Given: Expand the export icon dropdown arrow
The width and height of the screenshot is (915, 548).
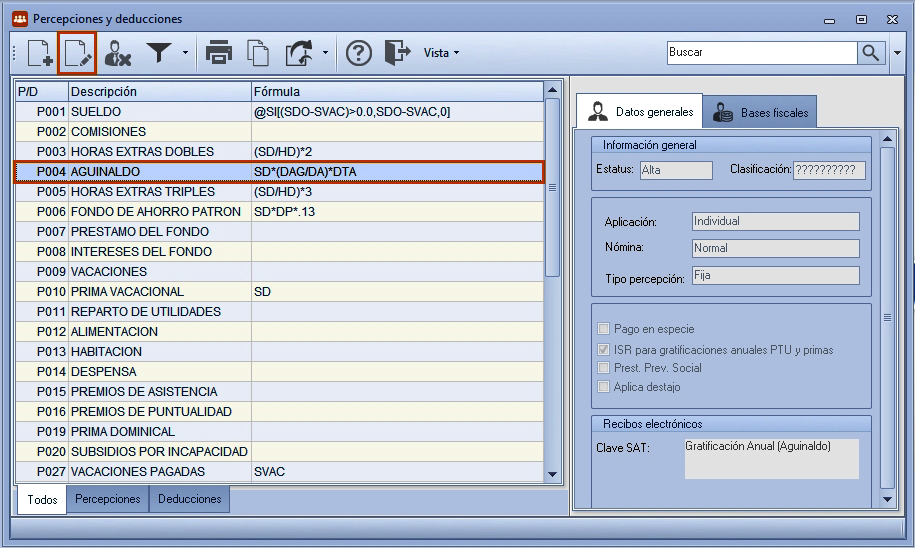Looking at the screenshot, I should pyautogui.click(x=326, y=53).
